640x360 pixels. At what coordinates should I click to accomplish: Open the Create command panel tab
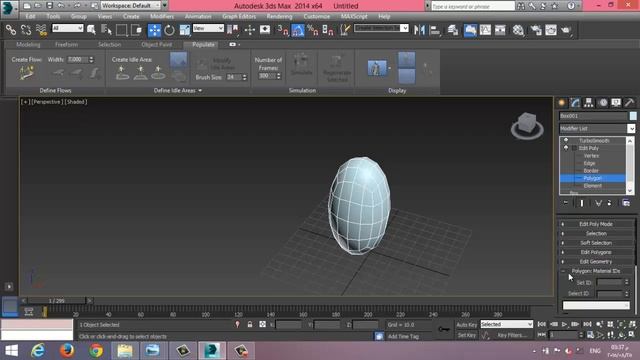pyautogui.click(x=562, y=102)
